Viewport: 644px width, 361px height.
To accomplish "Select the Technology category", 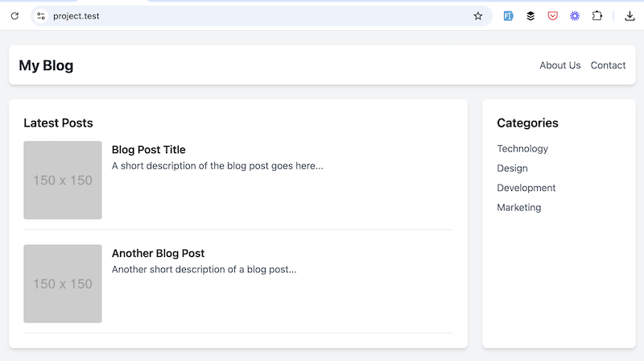I will 522,148.
